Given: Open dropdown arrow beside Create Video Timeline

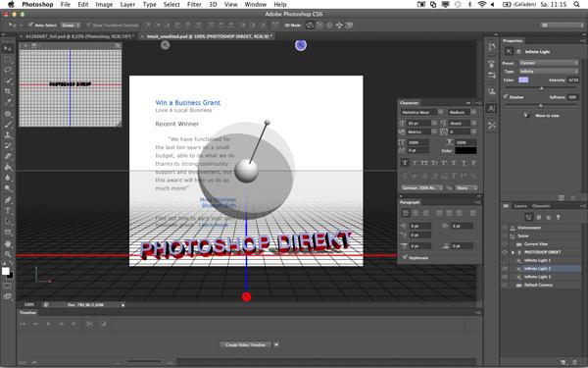Looking at the screenshot, I should 276,344.
